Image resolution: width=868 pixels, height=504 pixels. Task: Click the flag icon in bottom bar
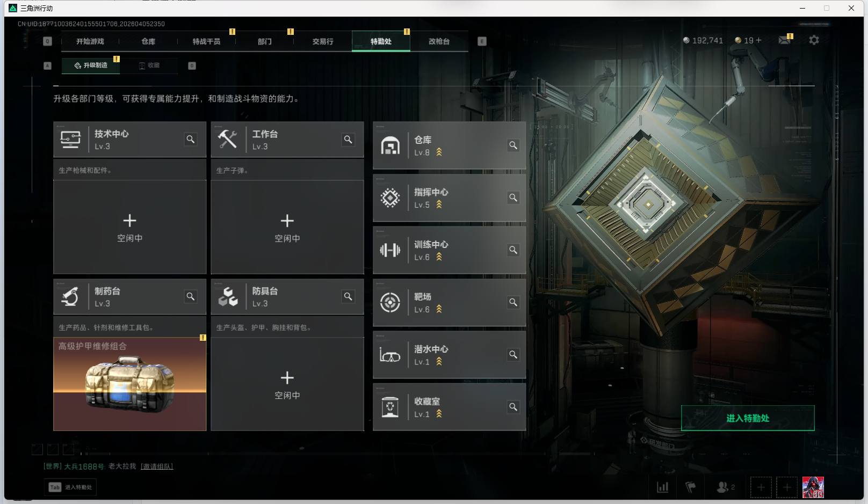(691, 487)
